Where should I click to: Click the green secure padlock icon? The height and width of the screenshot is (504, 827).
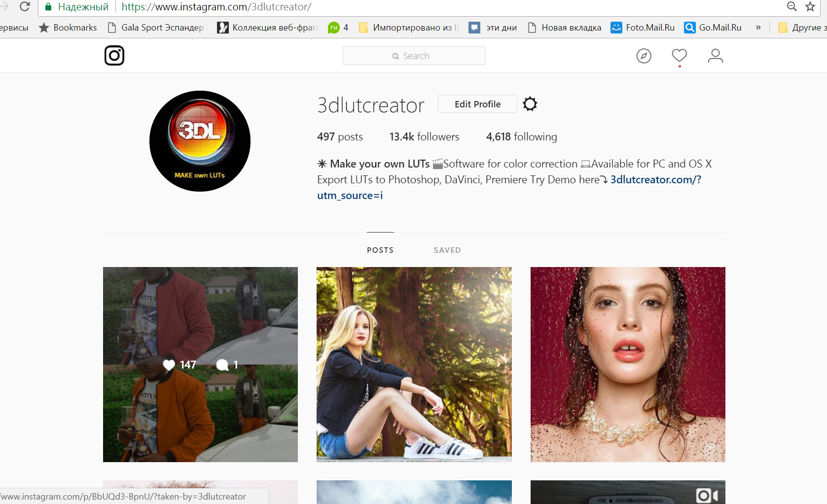pyautogui.click(x=48, y=7)
